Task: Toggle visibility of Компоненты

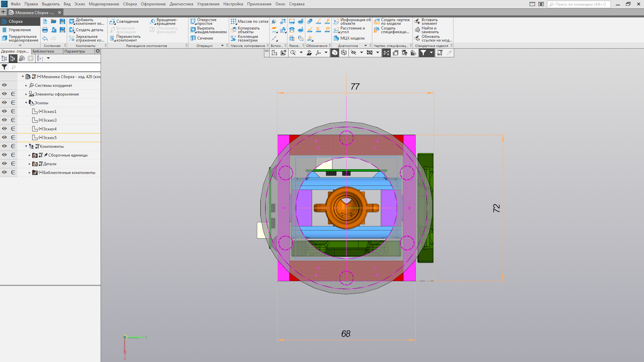Action: coord(4,146)
